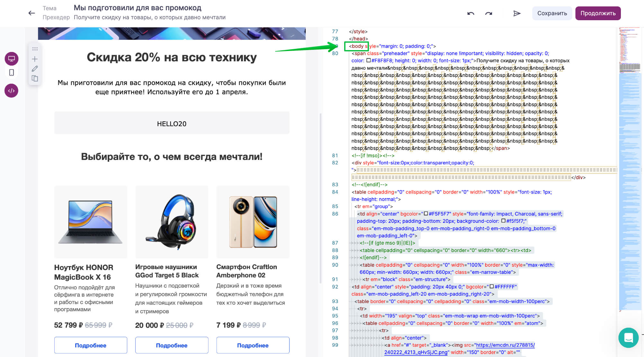Select the smartphone product image
644x357 pixels.
pos(253,222)
